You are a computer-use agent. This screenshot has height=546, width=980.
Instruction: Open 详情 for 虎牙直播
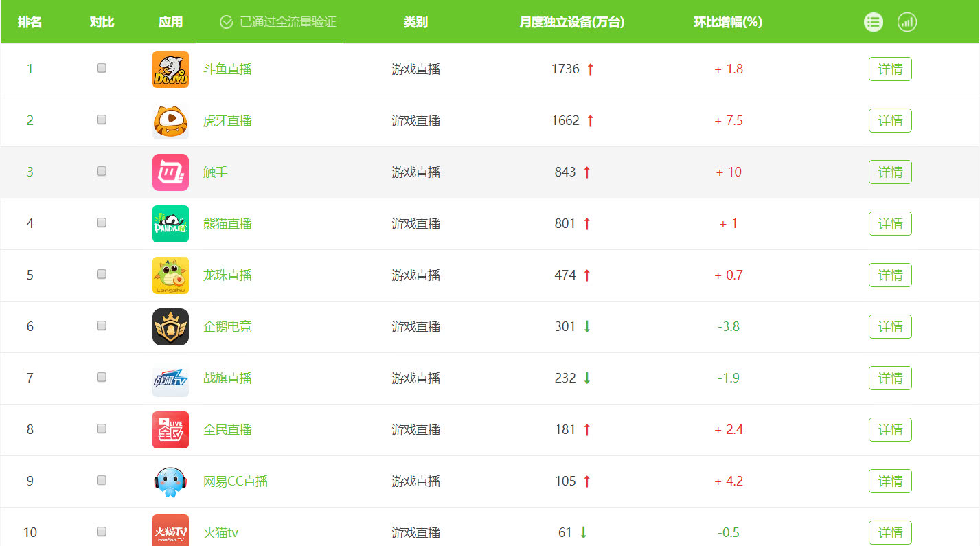click(x=890, y=121)
